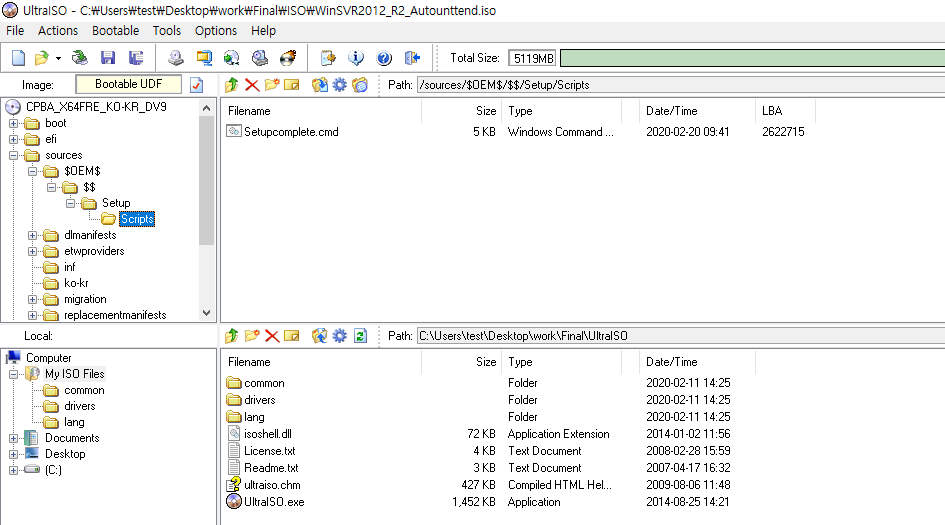This screenshot has height=525, width=945.
Task: Click the image tree scrollbar down arrow
Action: 207,313
